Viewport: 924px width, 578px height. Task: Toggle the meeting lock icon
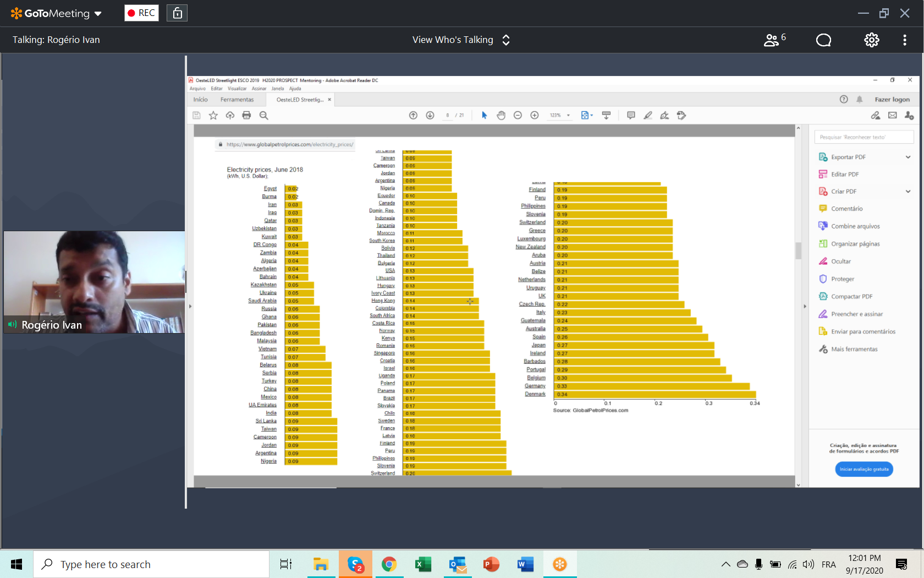click(177, 13)
